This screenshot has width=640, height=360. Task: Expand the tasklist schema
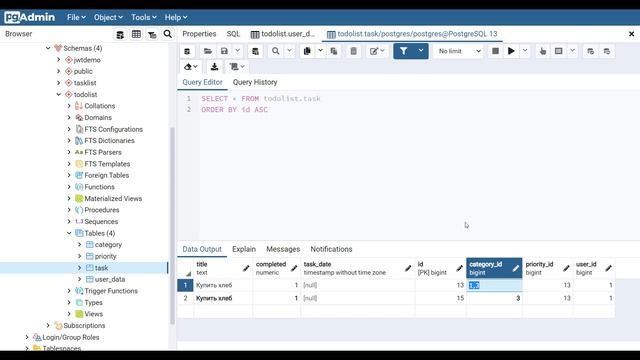pos(58,83)
